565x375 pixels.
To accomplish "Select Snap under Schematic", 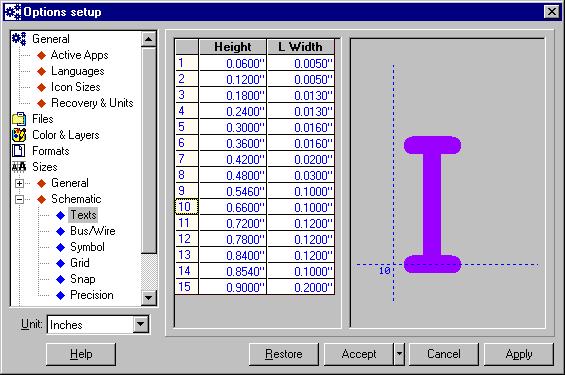I will 83,279.
